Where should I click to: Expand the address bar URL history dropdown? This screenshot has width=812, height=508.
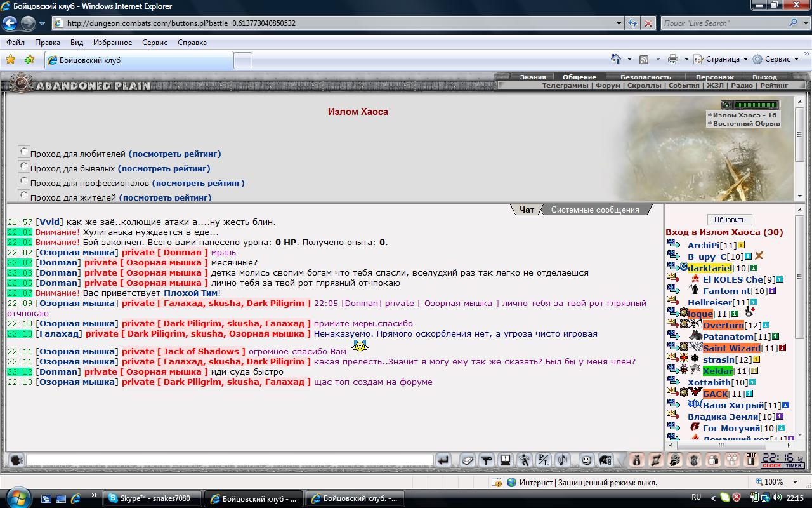coord(619,23)
